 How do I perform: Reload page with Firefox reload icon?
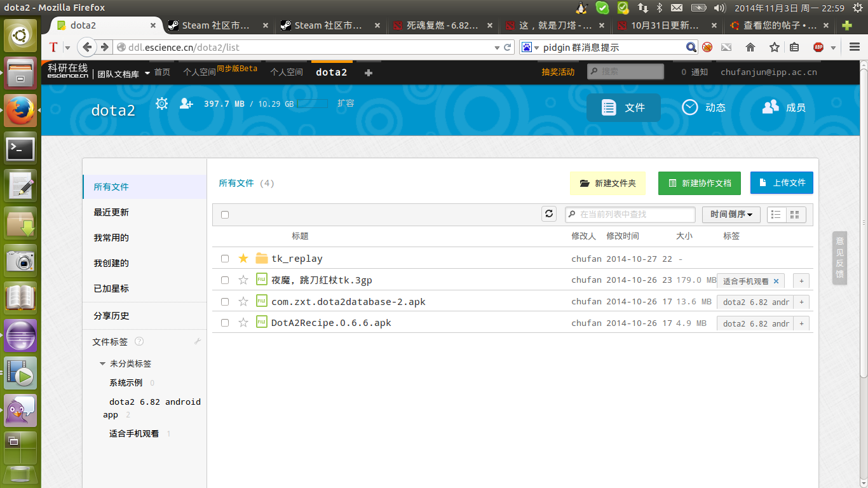(x=508, y=48)
